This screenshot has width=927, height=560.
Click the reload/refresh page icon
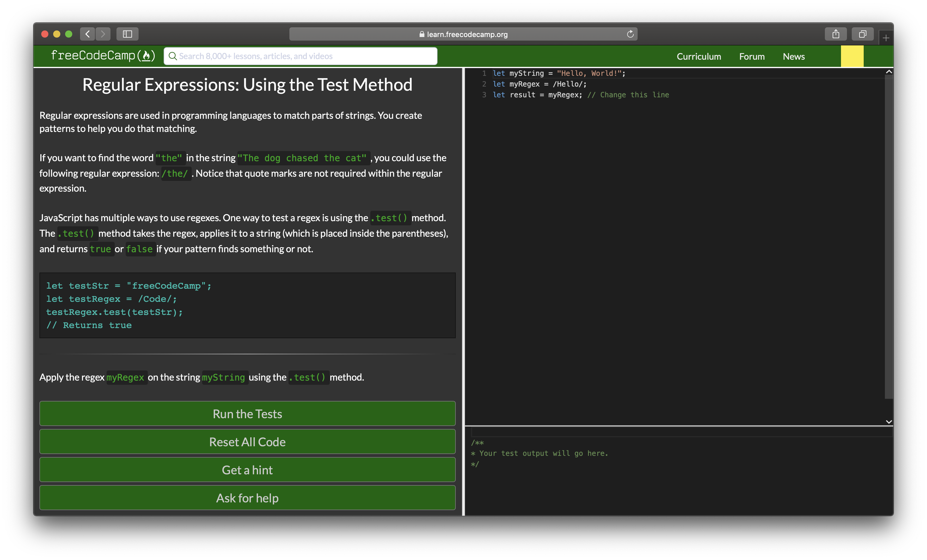pyautogui.click(x=630, y=34)
